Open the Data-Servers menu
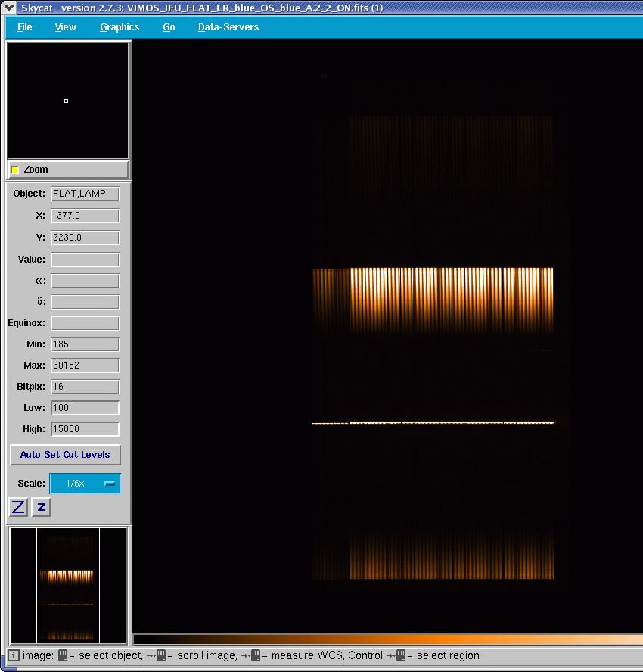 coord(228,27)
